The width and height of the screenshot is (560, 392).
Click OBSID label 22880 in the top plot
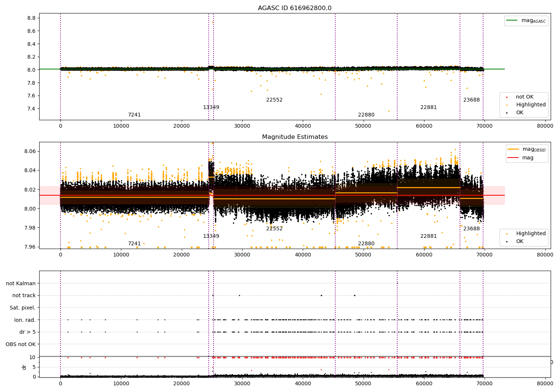click(x=366, y=115)
